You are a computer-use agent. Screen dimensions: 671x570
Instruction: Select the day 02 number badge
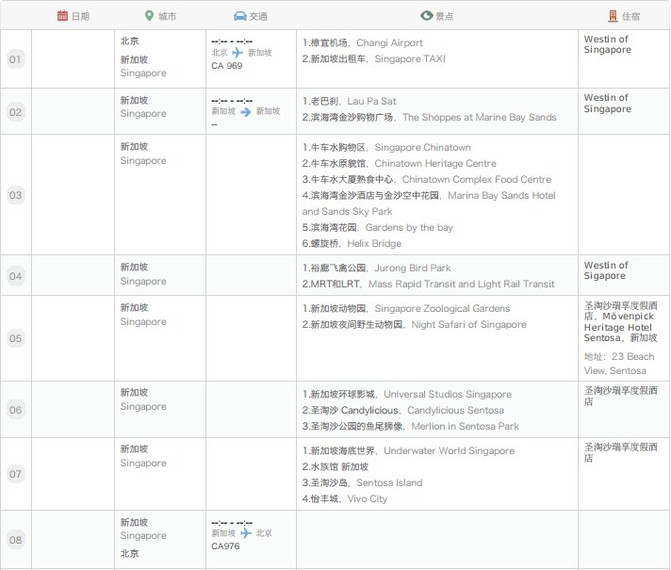click(15, 112)
